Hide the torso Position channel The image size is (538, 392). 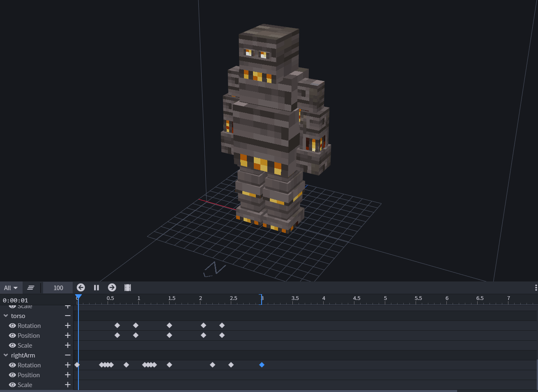tap(12, 336)
